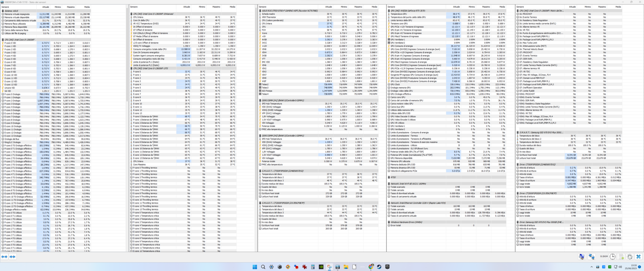Image resolution: width=644 pixels, height=271 pixels.
Task: Click the shrink-columns left arrows icon
Action: (x=4, y=257)
